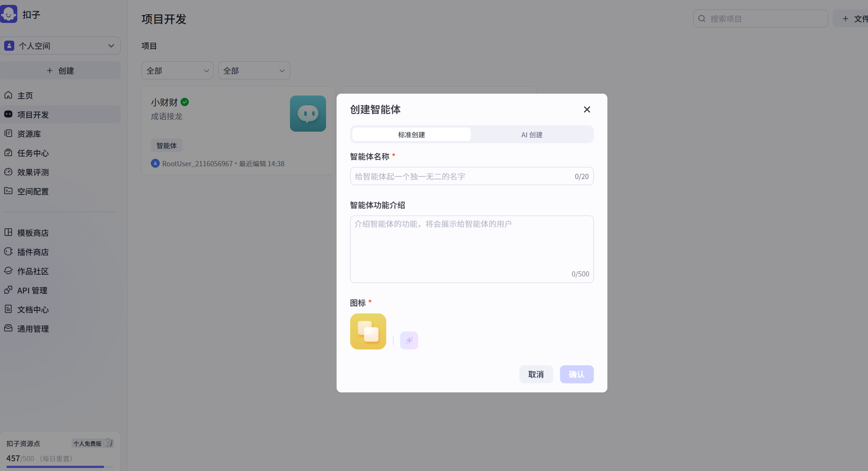The image size is (868, 471).
Task: Select the 模板商店 menu label
Action: (x=33, y=233)
